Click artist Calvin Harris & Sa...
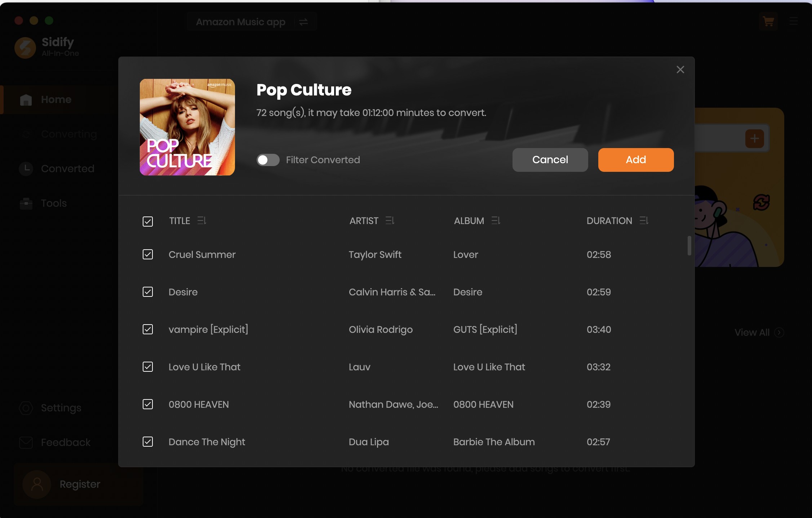Viewport: 812px width, 518px height. point(392,292)
